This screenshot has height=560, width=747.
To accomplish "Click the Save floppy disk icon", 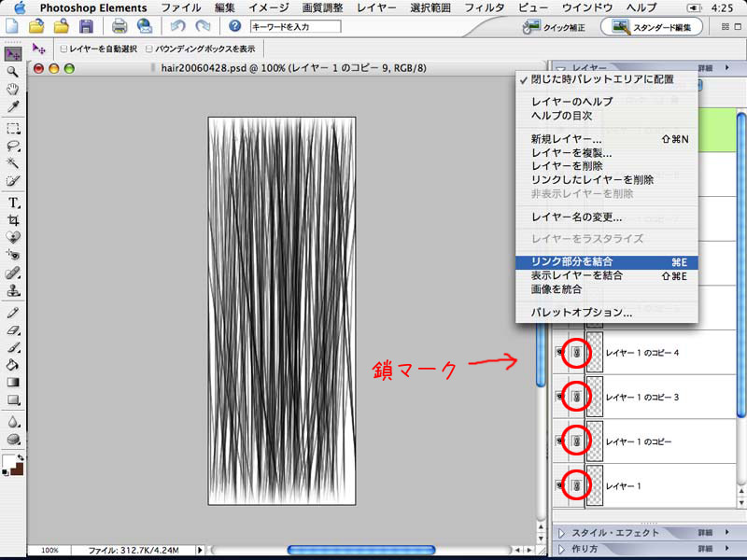I will [x=86, y=26].
